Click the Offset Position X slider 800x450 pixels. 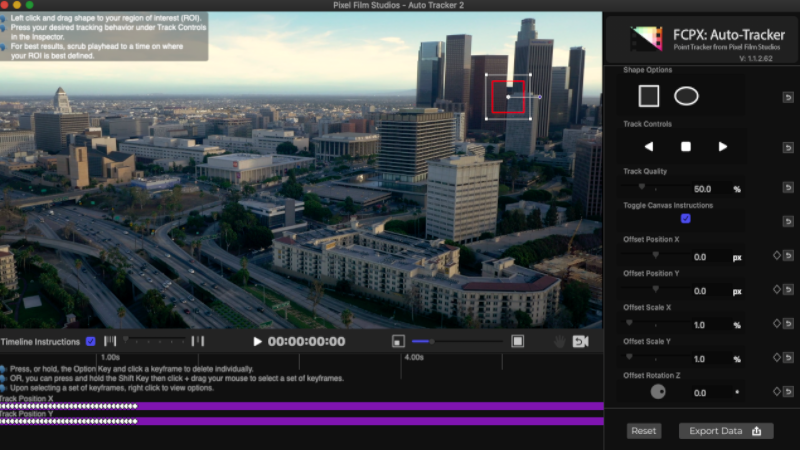(x=656, y=256)
